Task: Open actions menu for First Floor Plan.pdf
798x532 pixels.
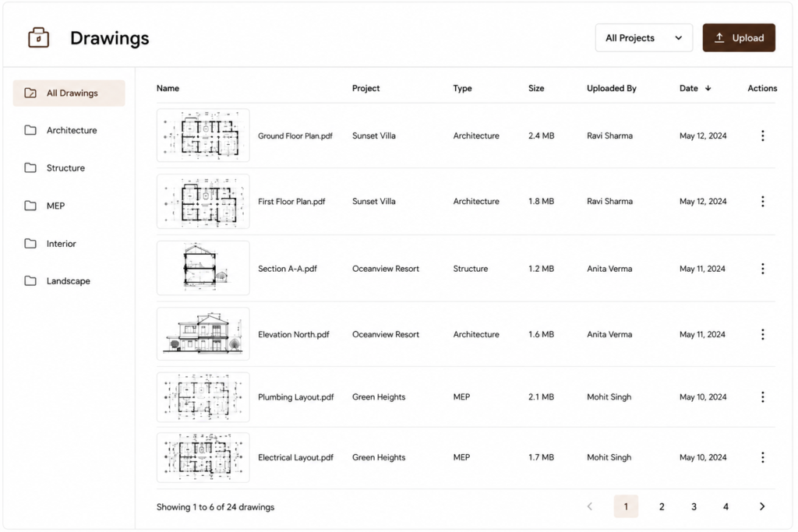Action: [762, 202]
